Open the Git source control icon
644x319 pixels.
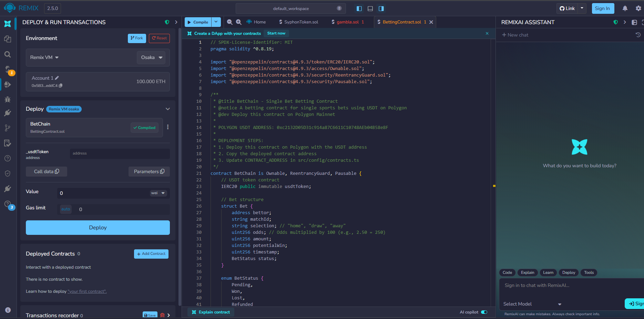click(x=8, y=128)
